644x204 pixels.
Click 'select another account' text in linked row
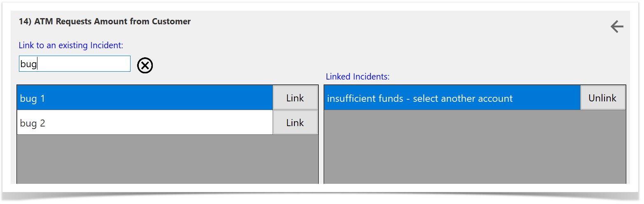point(462,98)
